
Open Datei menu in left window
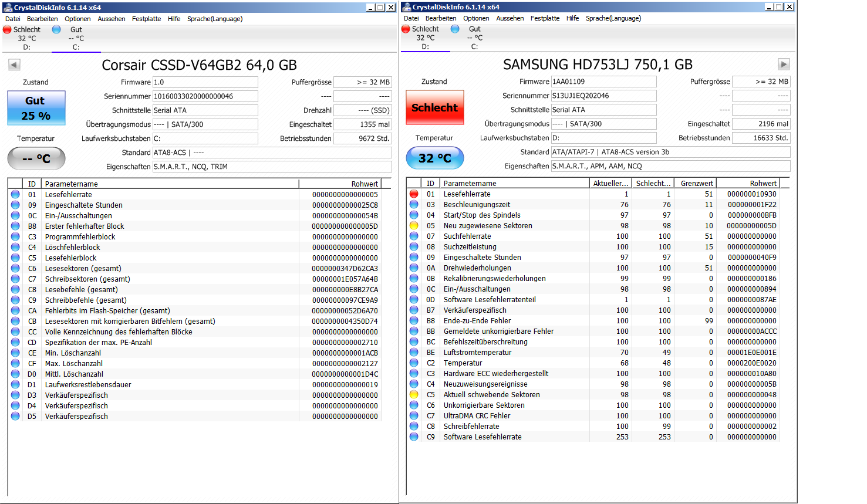click(x=13, y=19)
